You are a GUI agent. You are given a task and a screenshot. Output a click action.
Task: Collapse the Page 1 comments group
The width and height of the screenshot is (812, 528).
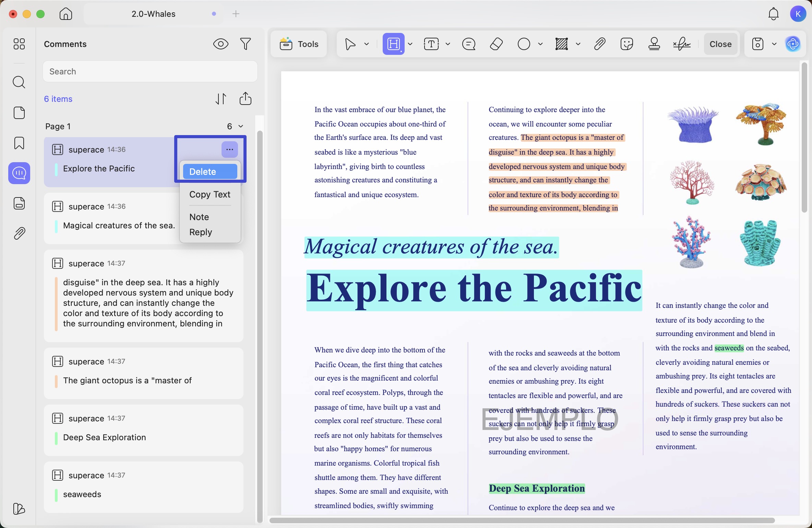click(x=241, y=127)
